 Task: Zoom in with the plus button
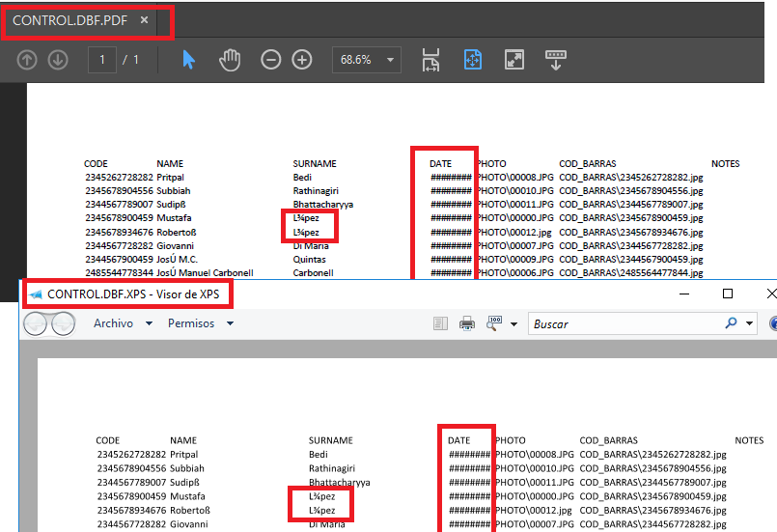click(302, 60)
